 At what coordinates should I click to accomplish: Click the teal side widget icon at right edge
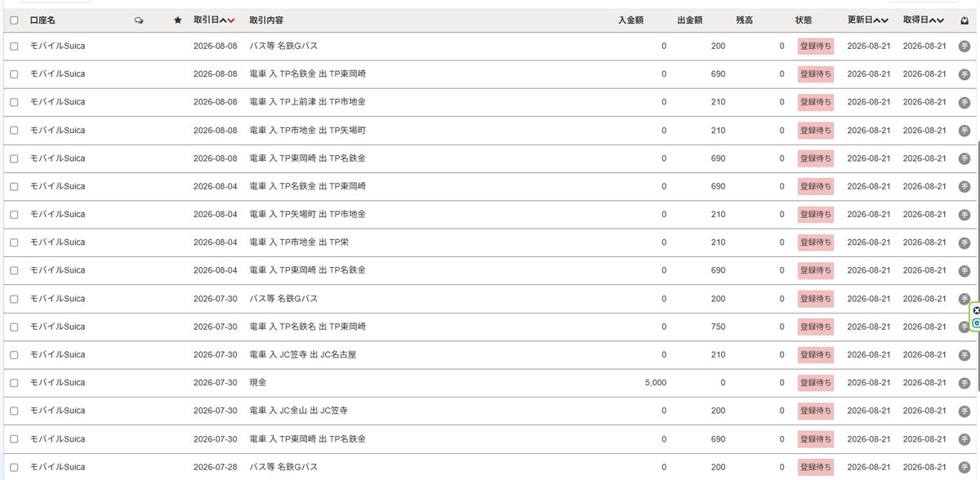click(976, 323)
